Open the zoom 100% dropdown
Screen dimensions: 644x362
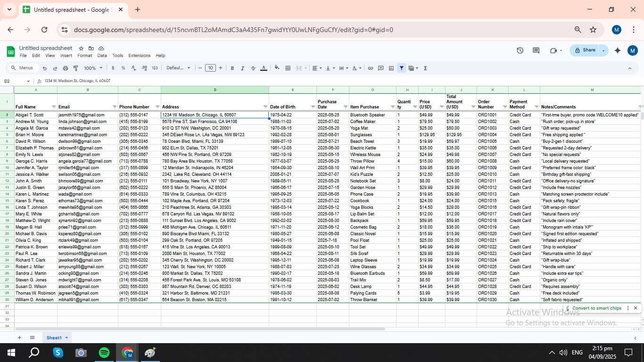coord(93,68)
